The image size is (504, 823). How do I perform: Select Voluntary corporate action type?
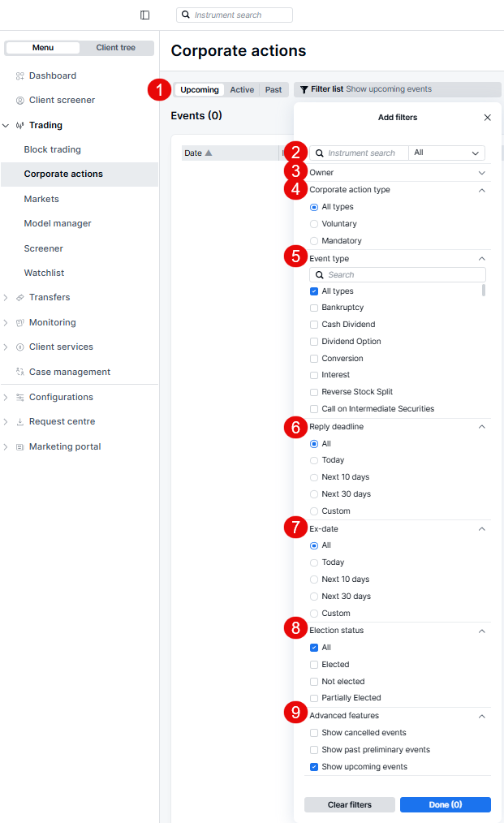coord(314,224)
